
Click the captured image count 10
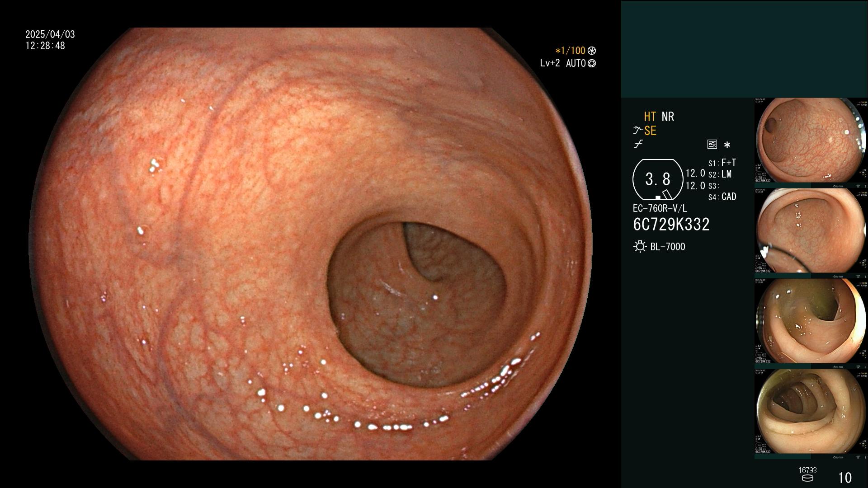click(x=845, y=478)
